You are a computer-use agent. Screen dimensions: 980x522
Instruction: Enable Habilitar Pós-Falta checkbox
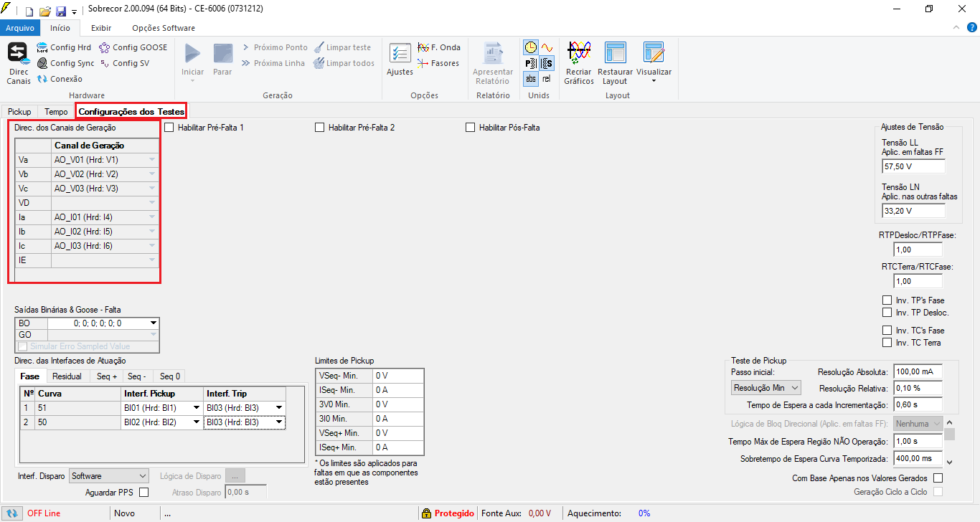pos(471,128)
